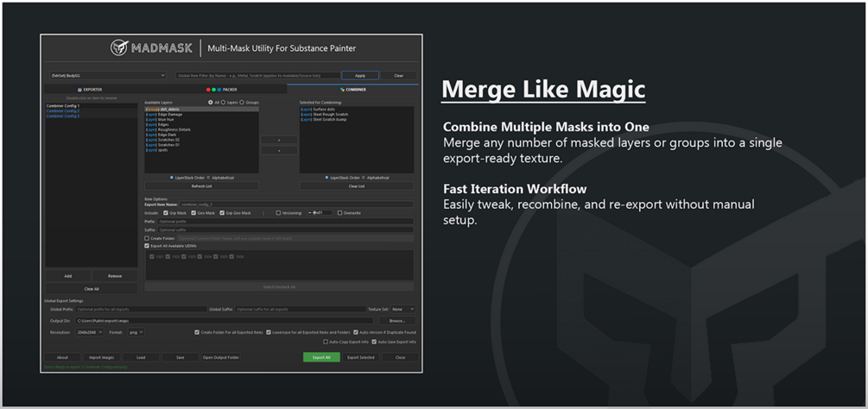Viewport: 868px width, 409px height.
Task: Select Combiner Config 1 in the list
Action: tap(92, 105)
